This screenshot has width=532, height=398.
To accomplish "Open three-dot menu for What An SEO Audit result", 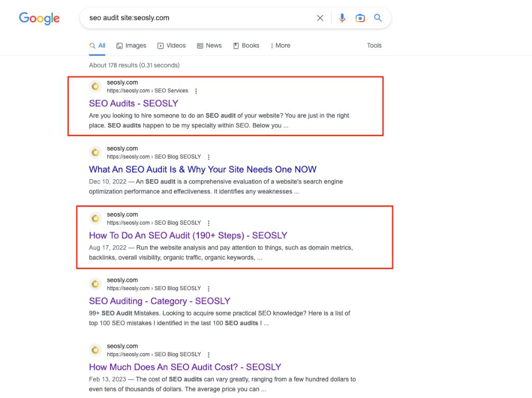I will [209, 157].
